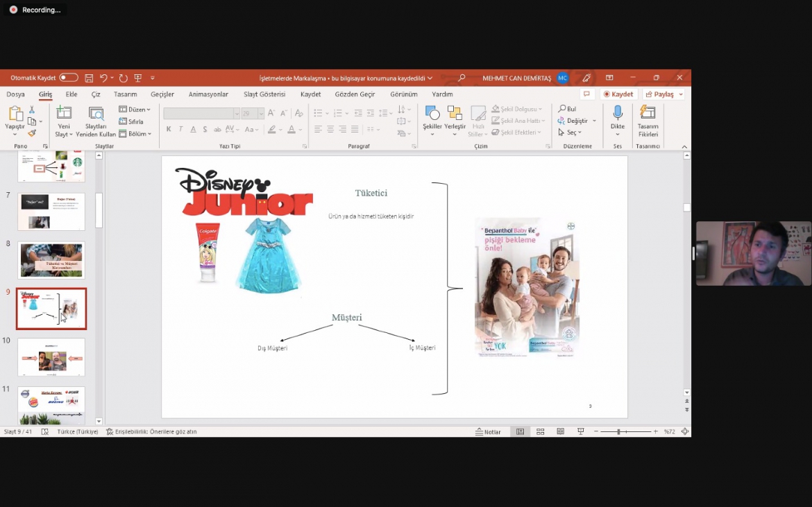Click the Yeni Slayt button

point(64,121)
